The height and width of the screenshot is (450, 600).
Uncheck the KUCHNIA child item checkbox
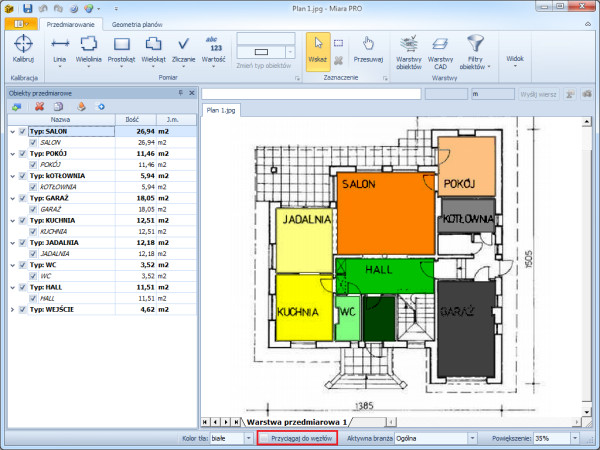[33, 231]
